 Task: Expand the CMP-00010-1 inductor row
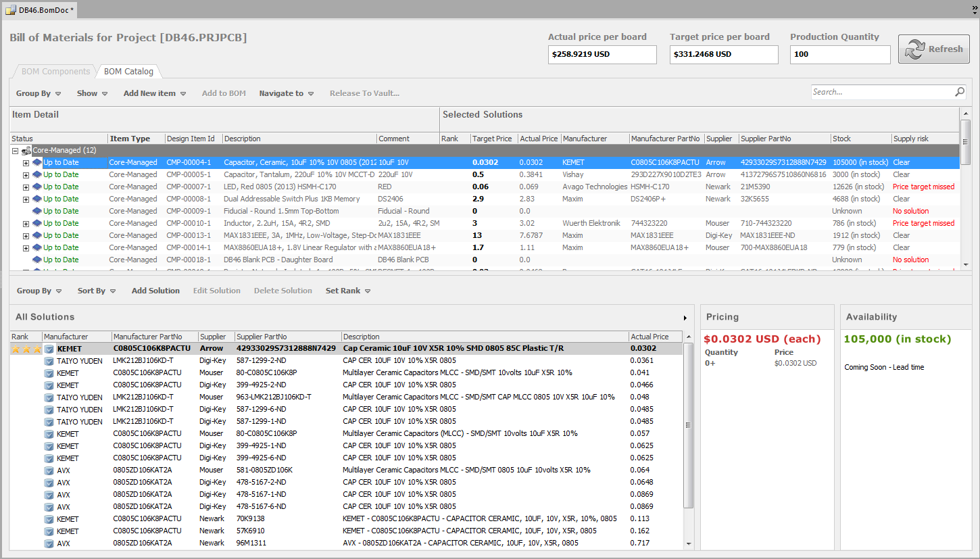click(x=26, y=224)
